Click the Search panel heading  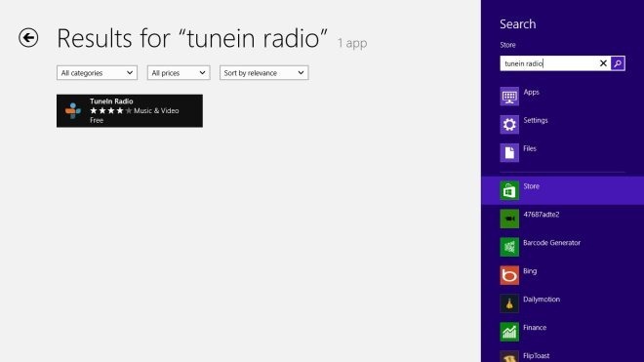pos(517,23)
